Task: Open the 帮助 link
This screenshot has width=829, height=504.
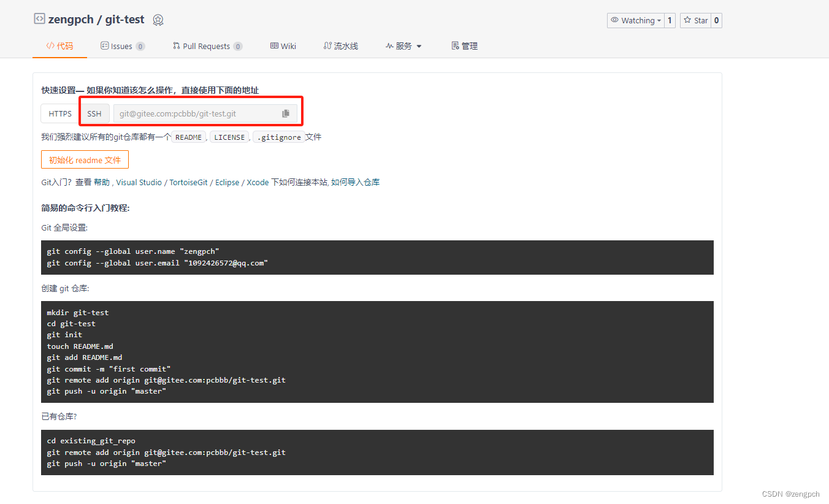Action: [102, 182]
